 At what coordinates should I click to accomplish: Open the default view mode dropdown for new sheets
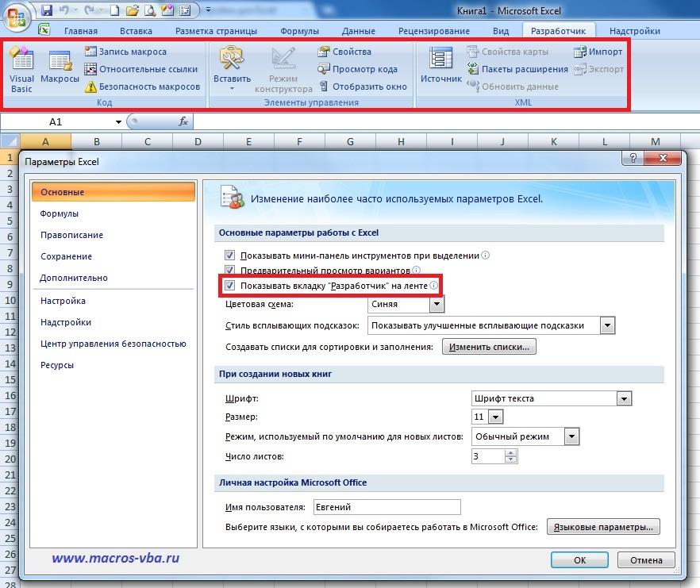coord(571,436)
